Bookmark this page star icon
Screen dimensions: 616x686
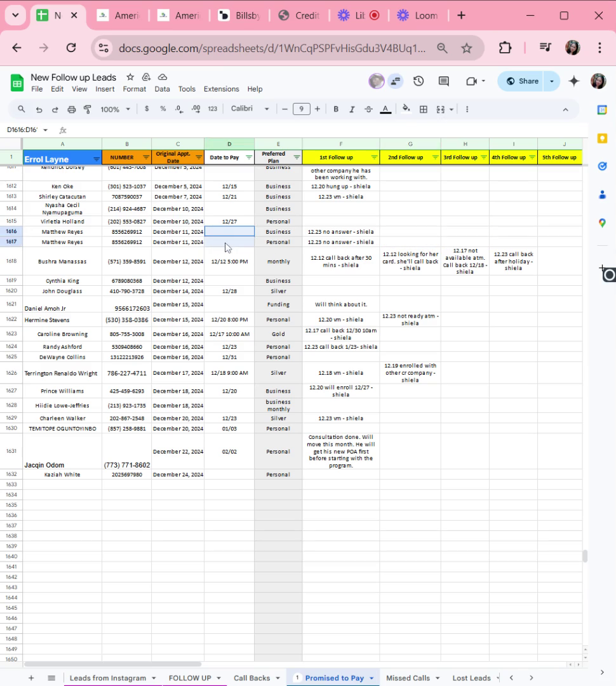tap(466, 48)
